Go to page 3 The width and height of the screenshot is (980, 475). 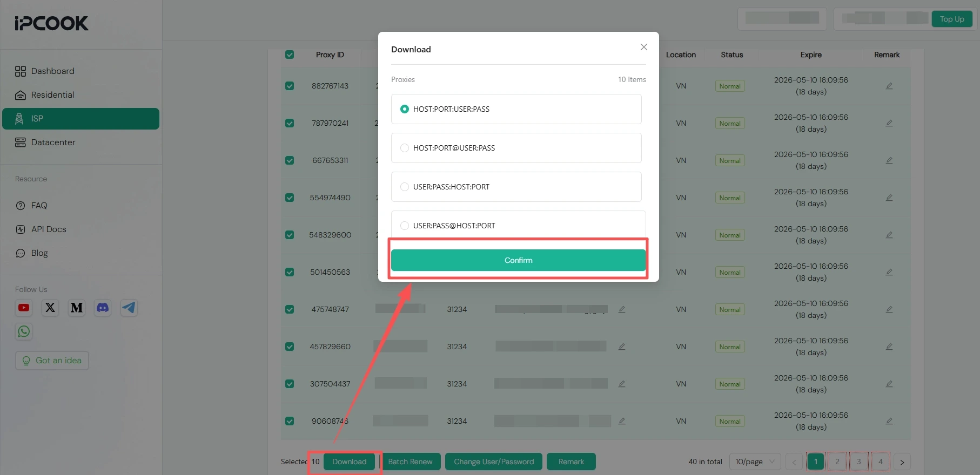(x=859, y=462)
